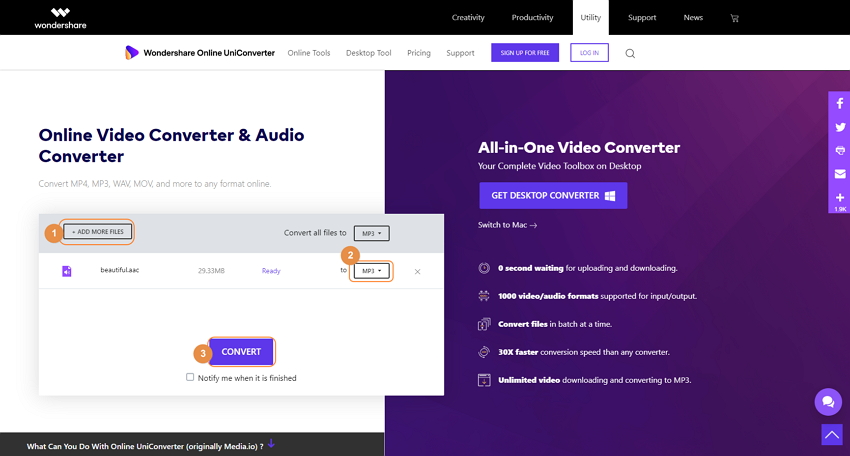Click Wondershare Online UniConverter title

click(209, 53)
